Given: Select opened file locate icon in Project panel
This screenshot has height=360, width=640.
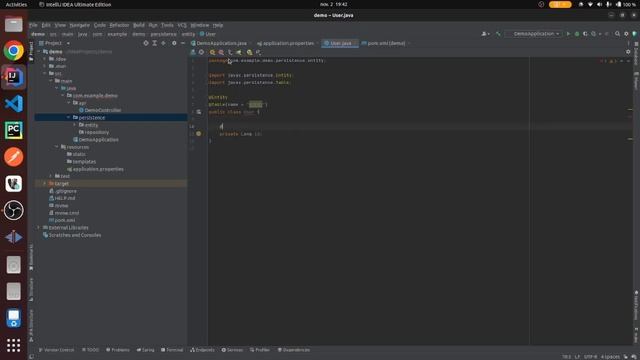Looking at the screenshot, I should click(146, 43).
